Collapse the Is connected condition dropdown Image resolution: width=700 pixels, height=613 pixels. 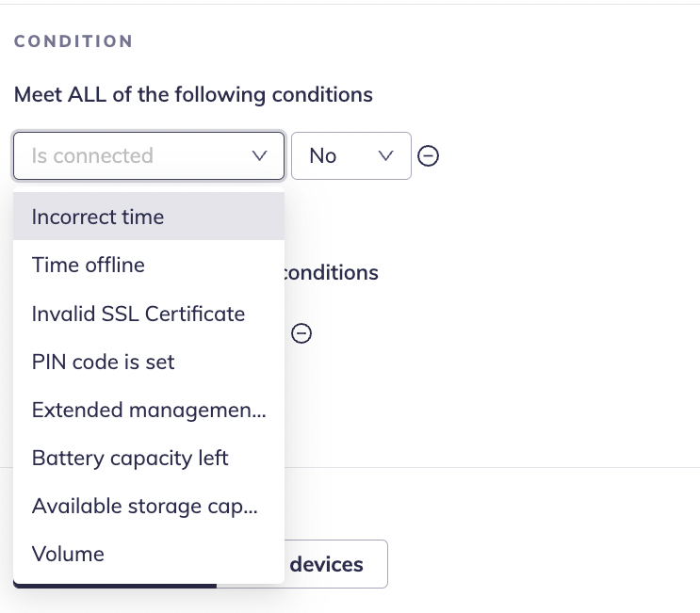148,156
